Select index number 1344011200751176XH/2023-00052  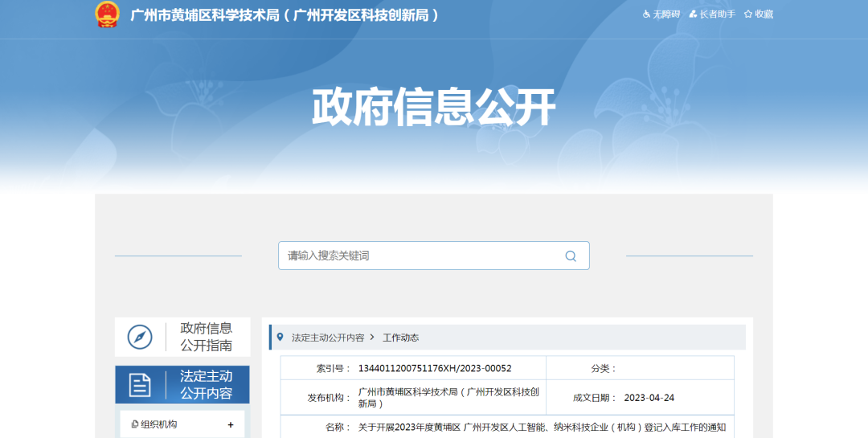435,368
